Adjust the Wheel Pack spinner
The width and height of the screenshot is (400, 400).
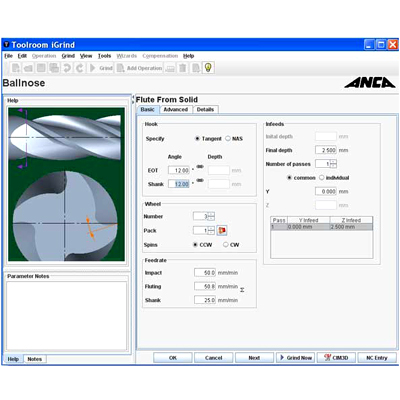(211, 230)
